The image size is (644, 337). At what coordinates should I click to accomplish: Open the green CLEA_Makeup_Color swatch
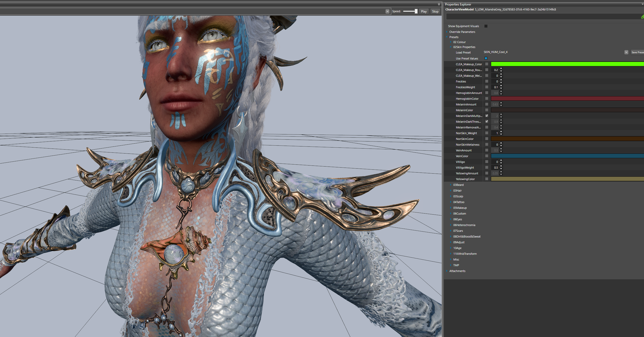[x=568, y=64]
